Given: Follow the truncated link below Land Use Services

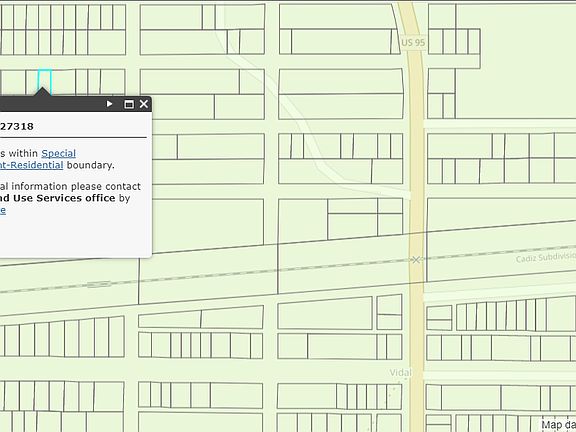Looking at the screenshot, I should coord(3,210).
